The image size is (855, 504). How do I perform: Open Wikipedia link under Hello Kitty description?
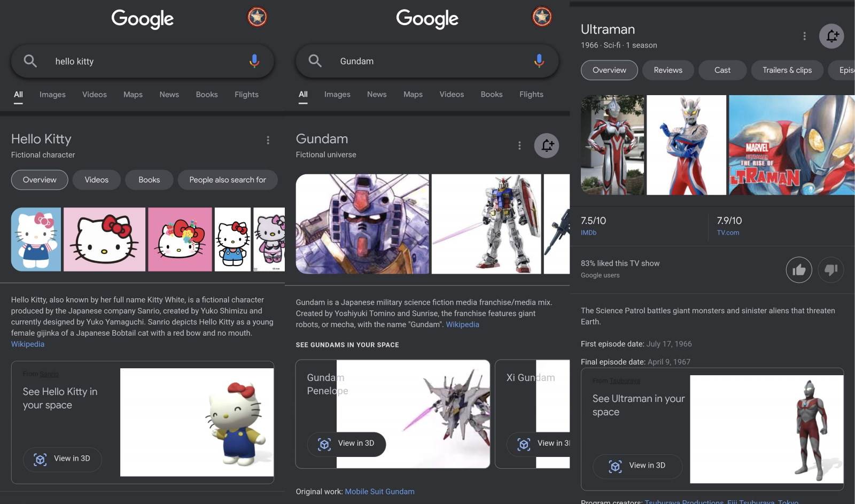coord(28,344)
